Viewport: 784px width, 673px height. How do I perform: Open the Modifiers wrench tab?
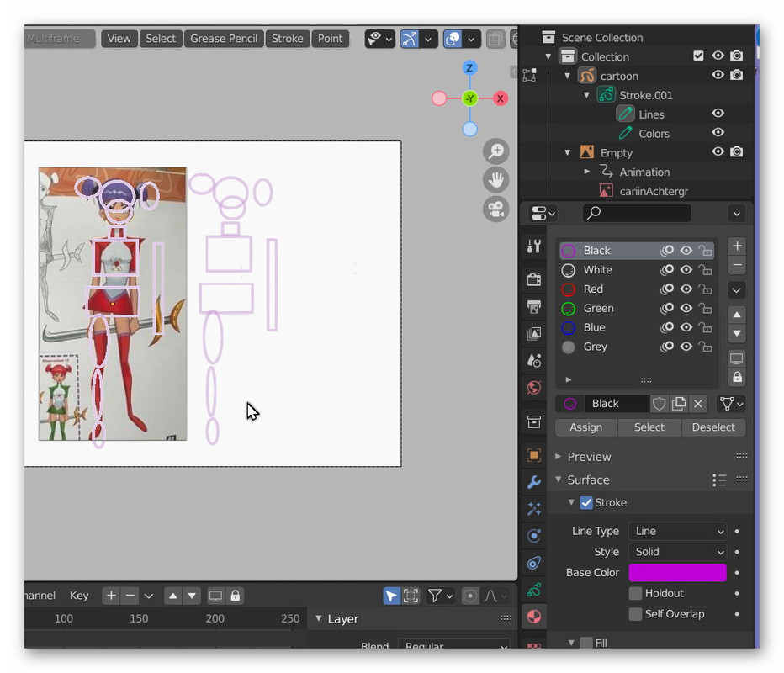click(533, 482)
